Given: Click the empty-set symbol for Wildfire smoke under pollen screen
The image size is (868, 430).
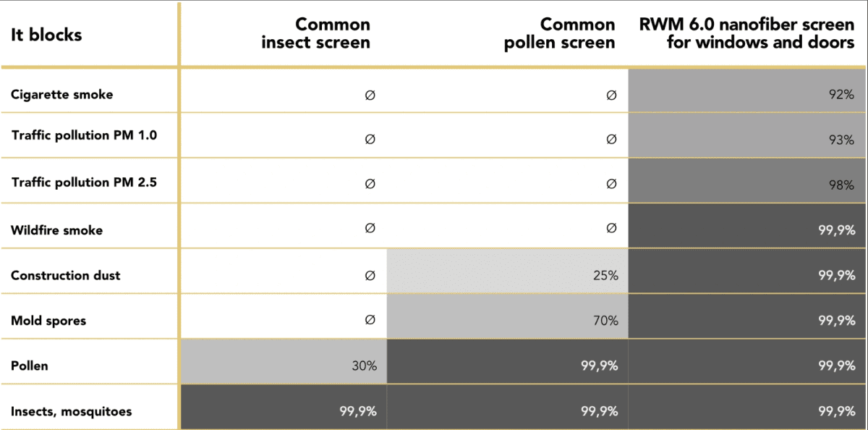Looking at the screenshot, I should tap(611, 229).
